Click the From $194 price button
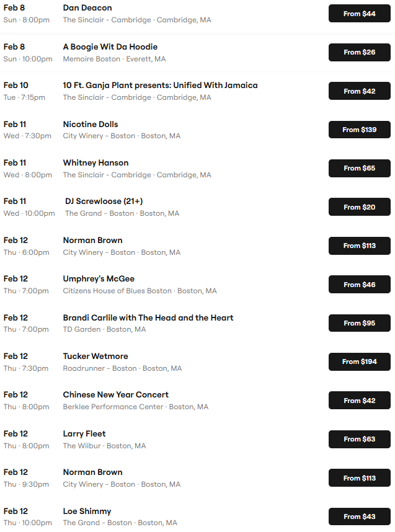 (359, 361)
